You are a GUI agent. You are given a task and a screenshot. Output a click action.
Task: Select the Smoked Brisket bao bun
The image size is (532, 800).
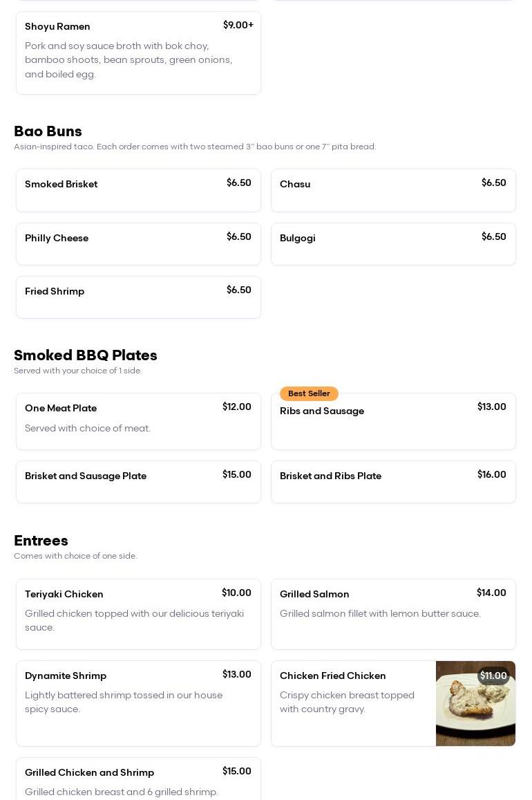[x=138, y=190]
